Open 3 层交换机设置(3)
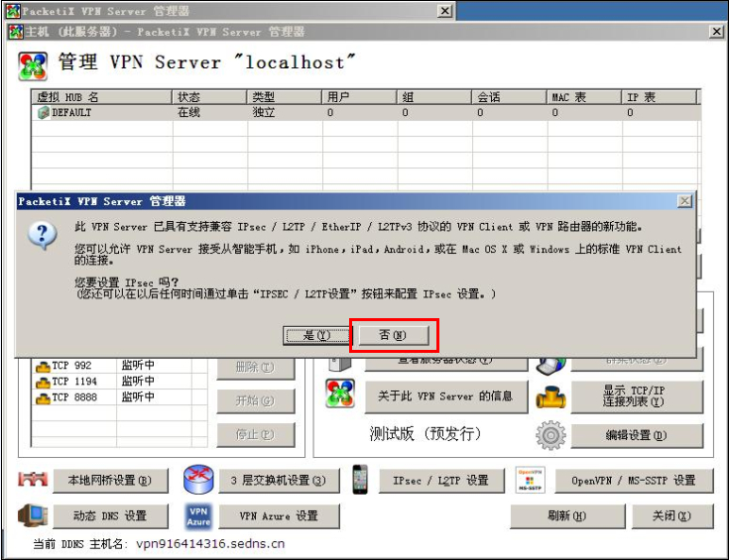The width and height of the screenshot is (729, 560). pyautogui.click(x=279, y=480)
